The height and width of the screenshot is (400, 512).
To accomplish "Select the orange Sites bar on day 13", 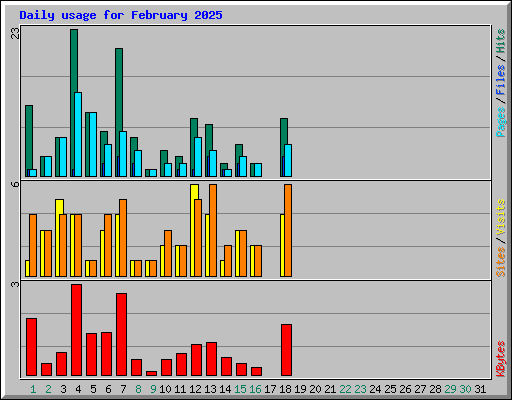I will [213, 230].
